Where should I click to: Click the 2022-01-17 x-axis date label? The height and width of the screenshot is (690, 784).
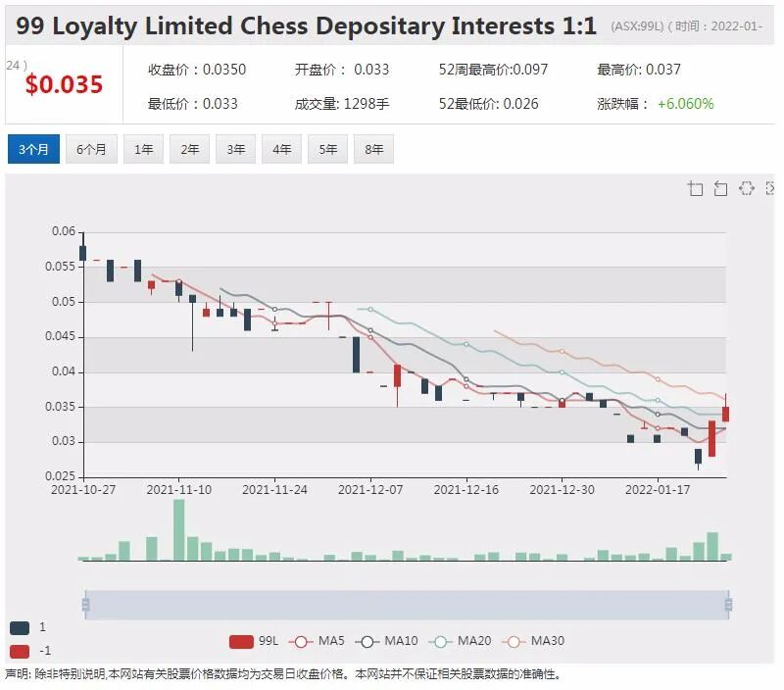pos(658,489)
